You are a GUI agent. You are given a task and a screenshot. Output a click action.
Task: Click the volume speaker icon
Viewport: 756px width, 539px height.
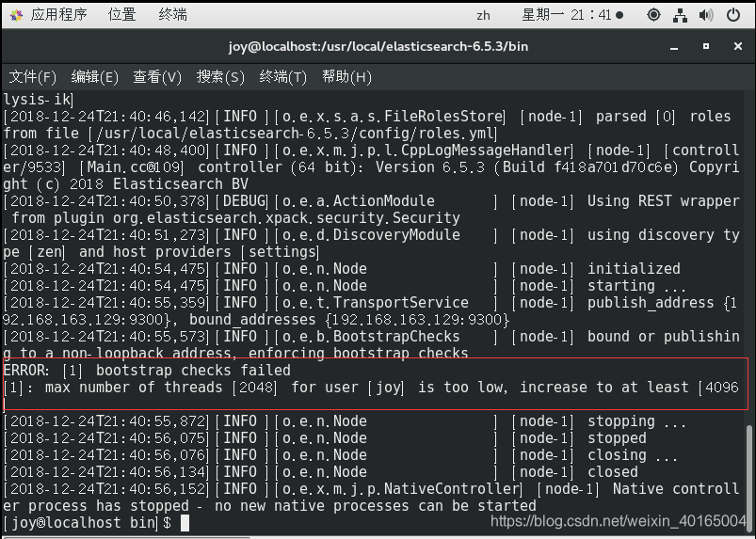click(x=706, y=15)
